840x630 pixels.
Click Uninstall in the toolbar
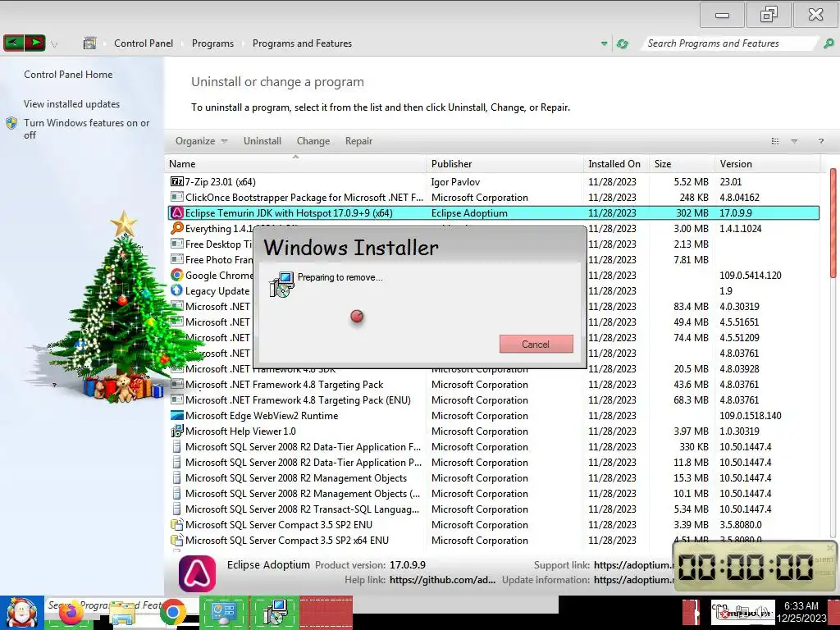[262, 141]
